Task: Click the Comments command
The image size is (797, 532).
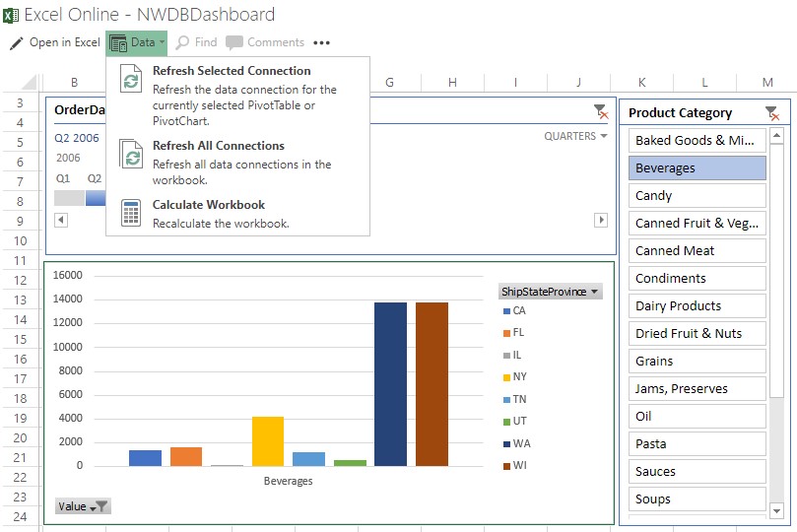Action: [265, 42]
